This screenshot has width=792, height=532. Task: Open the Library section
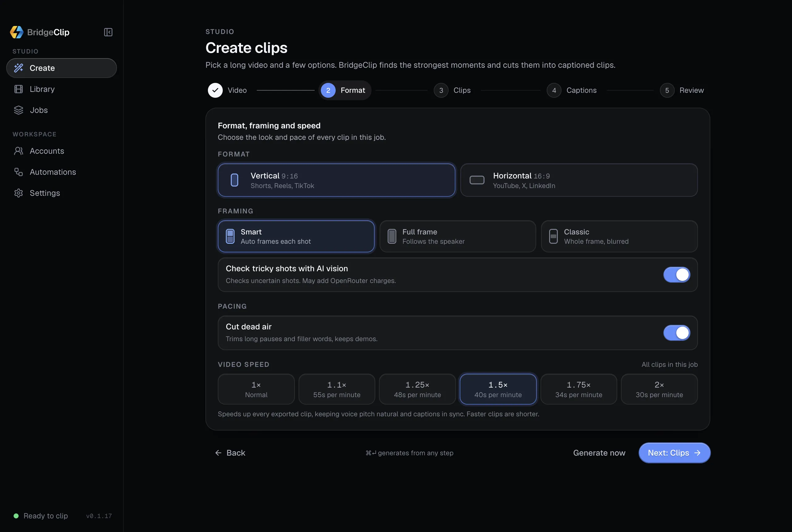62,89
